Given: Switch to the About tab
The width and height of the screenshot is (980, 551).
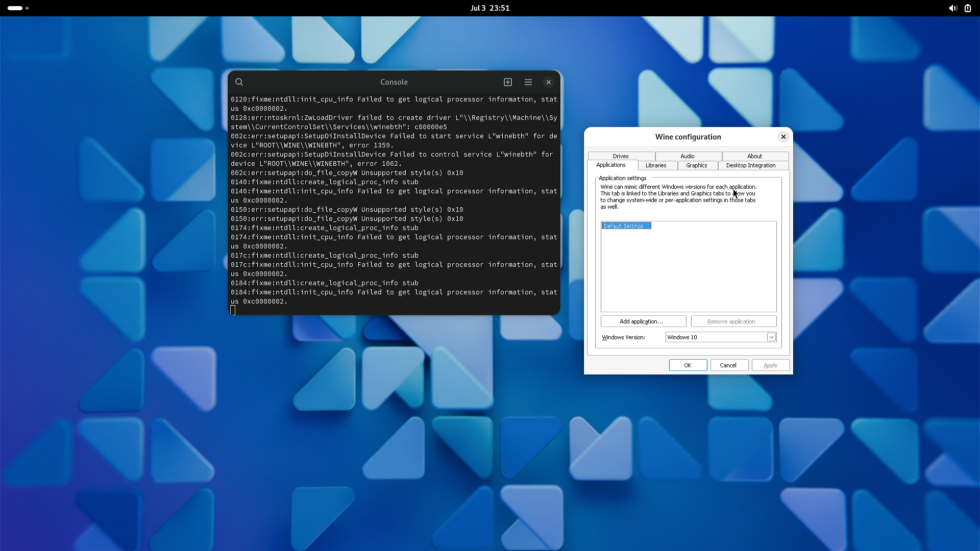Looking at the screenshot, I should (x=755, y=156).
